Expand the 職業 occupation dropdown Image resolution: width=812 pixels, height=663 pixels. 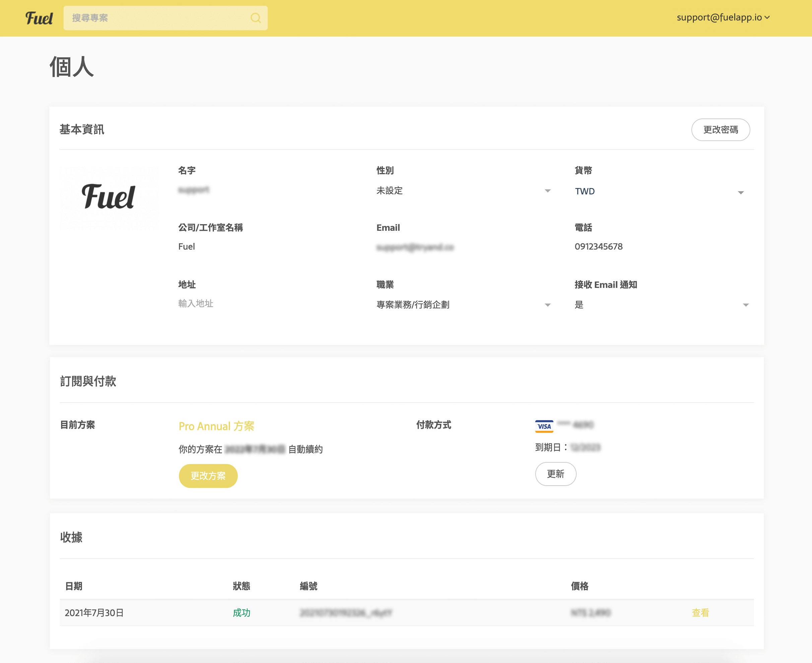point(463,305)
